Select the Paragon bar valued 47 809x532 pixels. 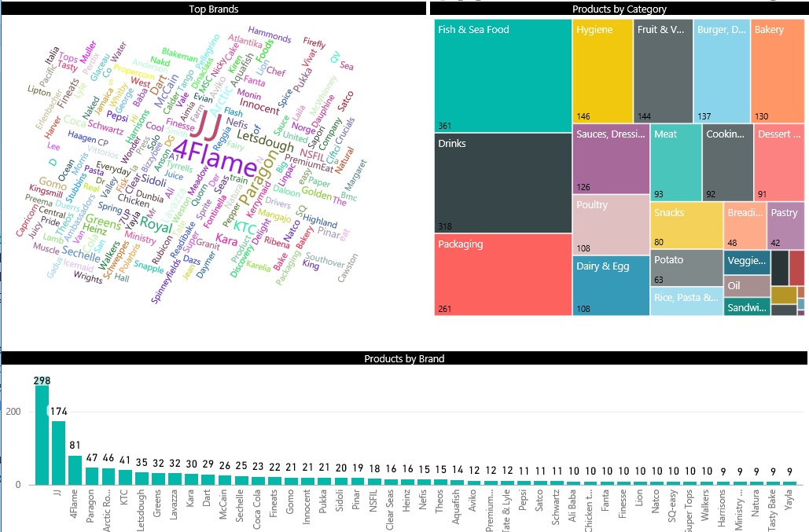(x=92, y=476)
